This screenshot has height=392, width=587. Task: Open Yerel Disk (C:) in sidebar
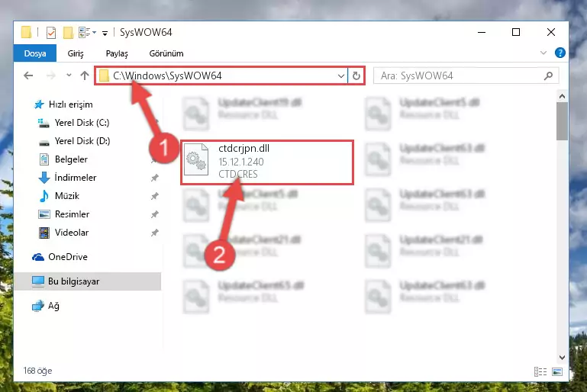coord(74,123)
